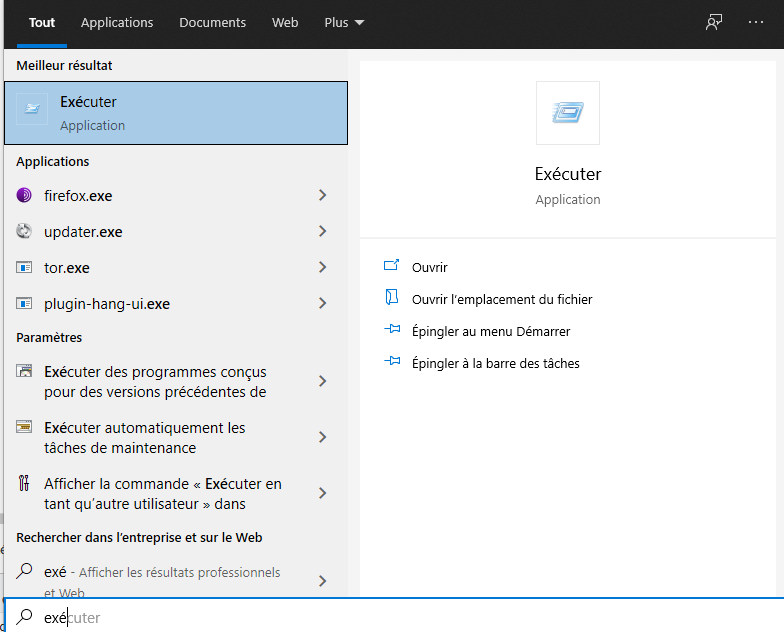Switch to the Tout tab

pyautogui.click(x=42, y=22)
